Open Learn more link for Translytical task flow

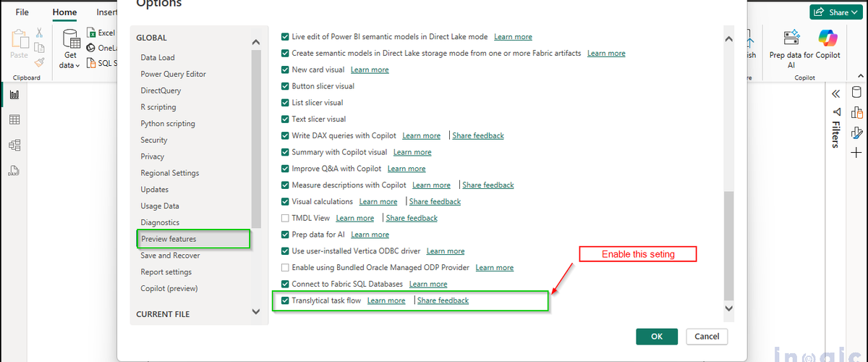click(386, 300)
